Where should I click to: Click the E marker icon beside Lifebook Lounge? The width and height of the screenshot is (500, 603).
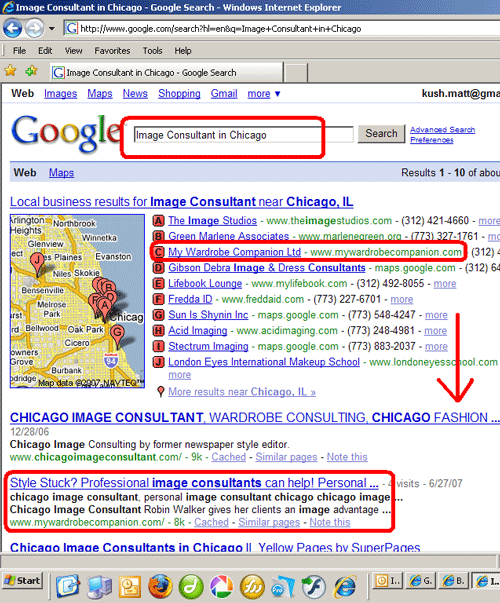[158, 284]
